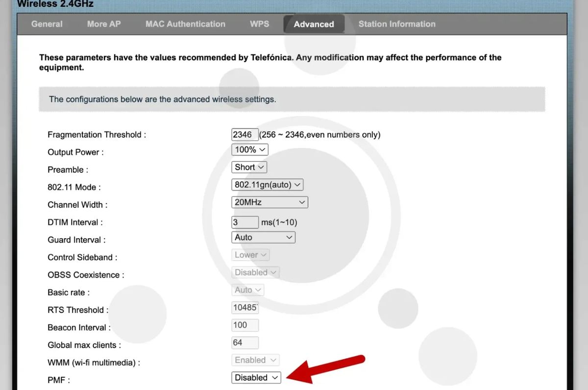Image resolution: width=588 pixels, height=390 pixels.
Task: Click the Global max clients field
Action: [x=245, y=342]
